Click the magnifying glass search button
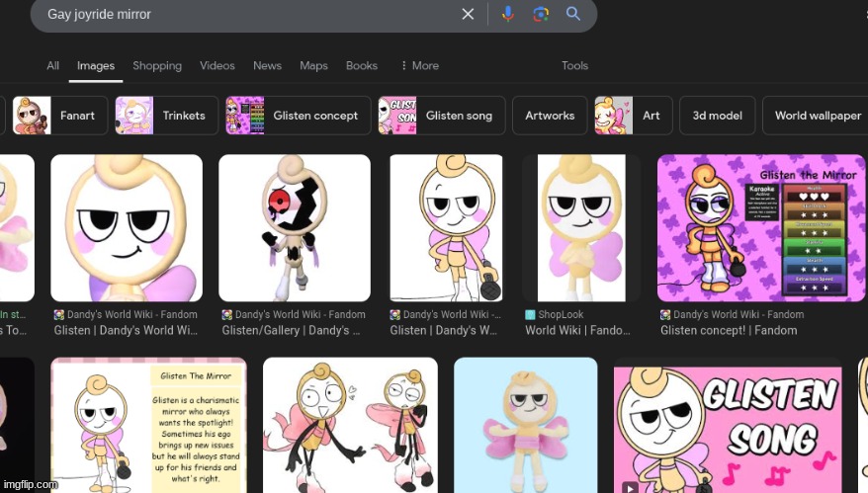The width and height of the screenshot is (868, 493). click(x=573, y=14)
